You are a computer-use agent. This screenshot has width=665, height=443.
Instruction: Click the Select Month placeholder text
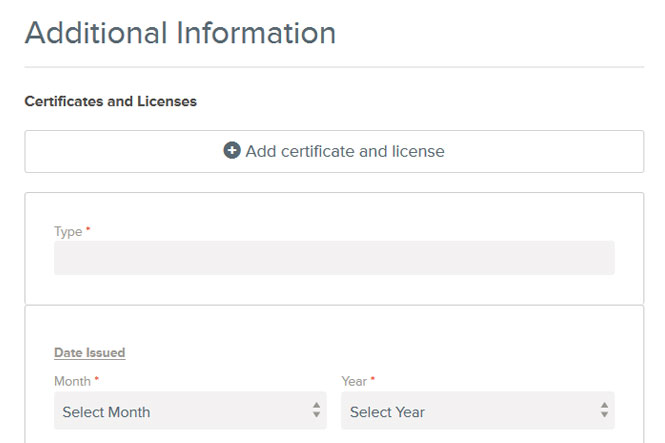pos(106,412)
